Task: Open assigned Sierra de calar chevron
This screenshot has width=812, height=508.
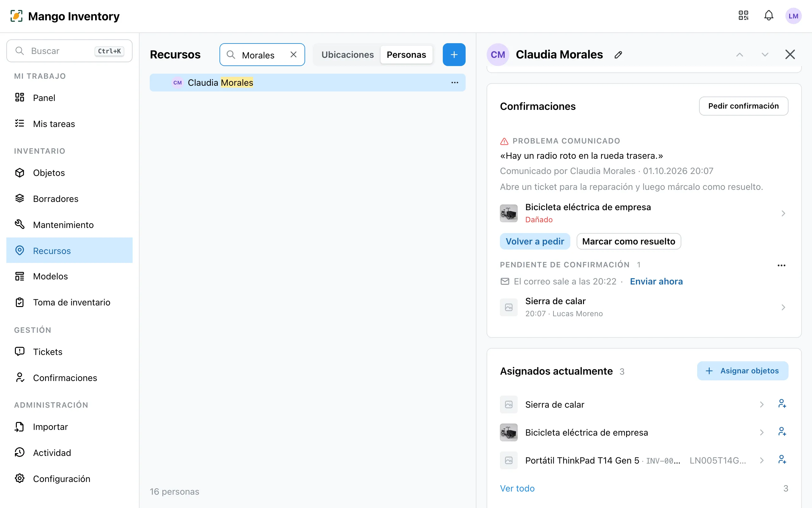Action: point(762,404)
